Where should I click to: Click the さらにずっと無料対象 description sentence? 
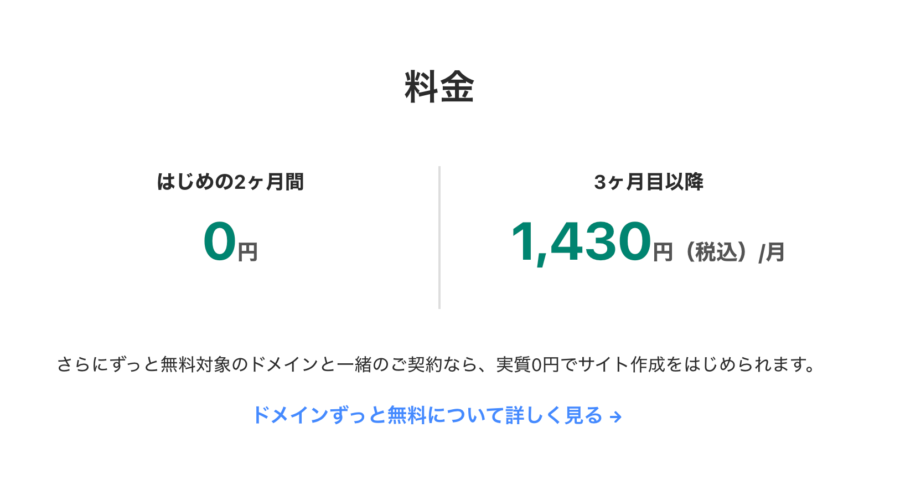pyautogui.click(x=436, y=365)
